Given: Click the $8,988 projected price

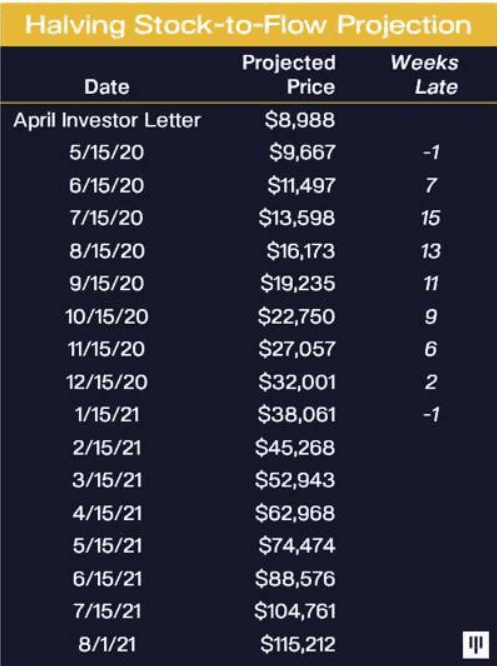Looking at the screenshot, I should pos(299,120).
